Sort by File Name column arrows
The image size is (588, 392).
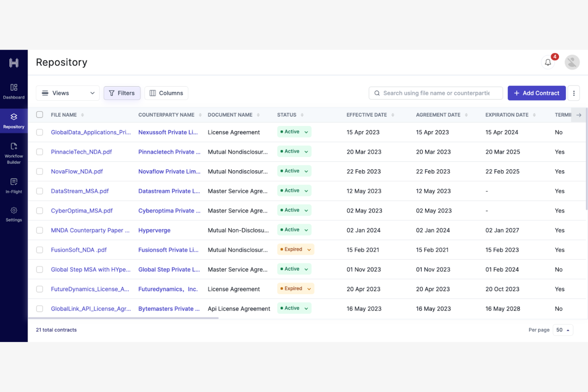pyautogui.click(x=83, y=115)
